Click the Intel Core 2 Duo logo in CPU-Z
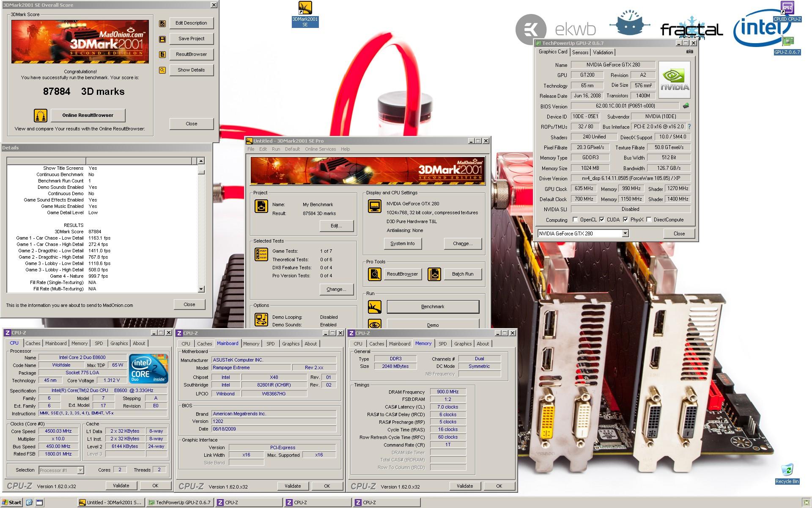 point(148,369)
